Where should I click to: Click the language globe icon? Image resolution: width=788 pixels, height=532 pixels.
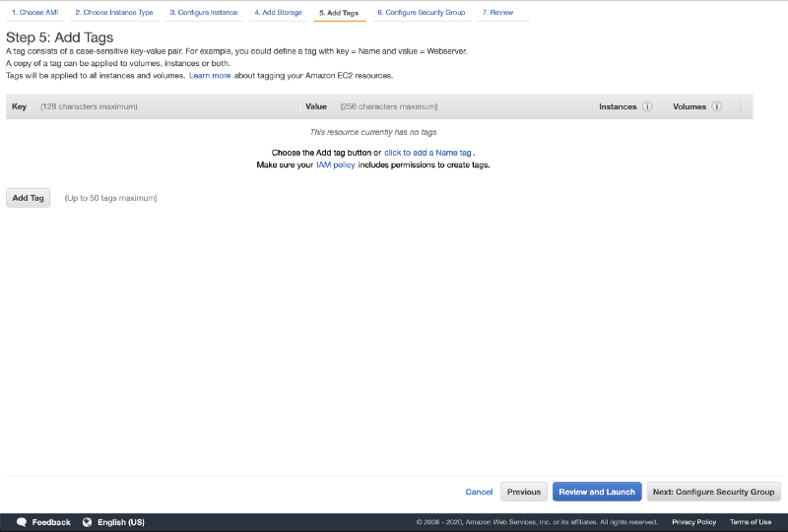[87, 522]
